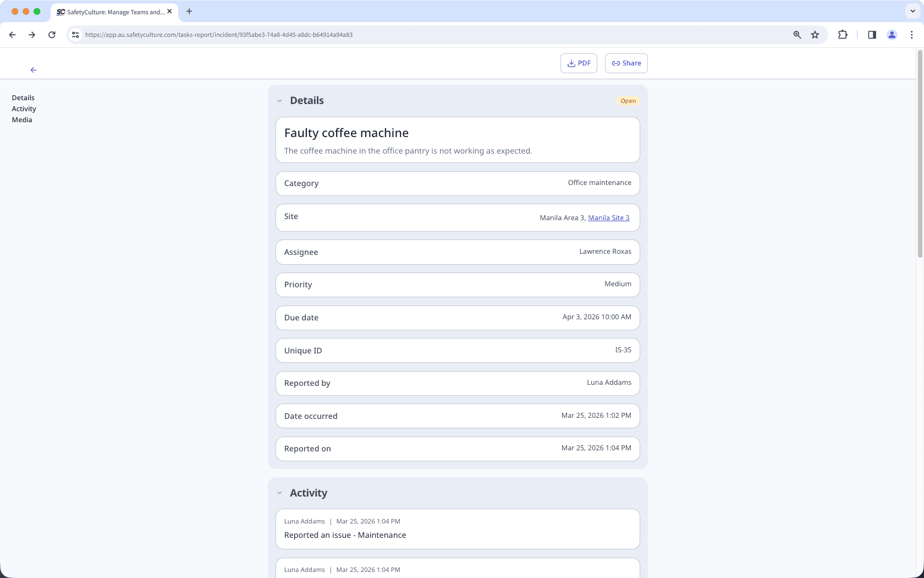This screenshot has width=924, height=578.
Task: Click the browser back navigation arrow
Action: pyautogui.click(x=12, y=34)
